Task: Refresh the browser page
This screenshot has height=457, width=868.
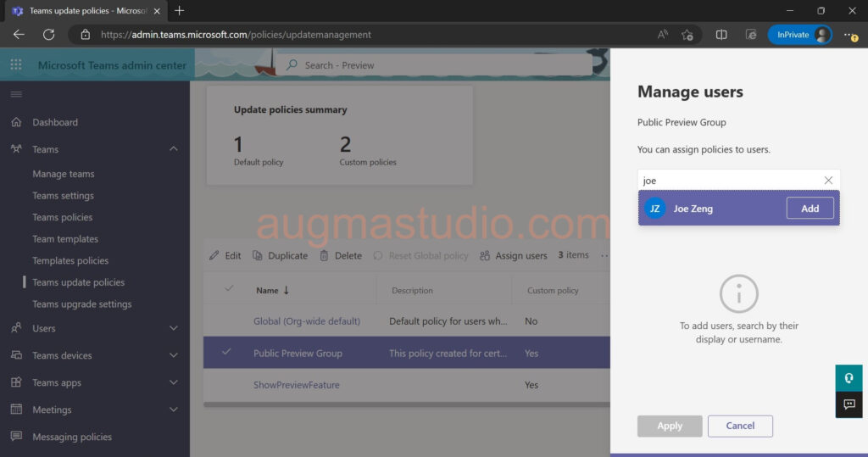Action: [48, 35]
